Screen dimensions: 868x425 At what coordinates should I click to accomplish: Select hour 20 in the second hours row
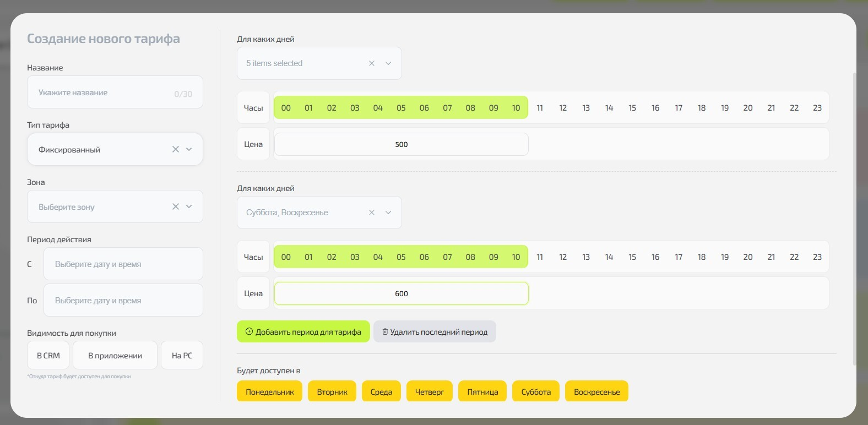[748, 257]
